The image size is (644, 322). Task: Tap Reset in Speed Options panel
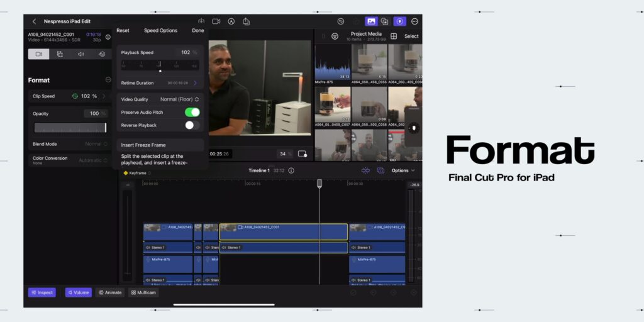[123, 30]
